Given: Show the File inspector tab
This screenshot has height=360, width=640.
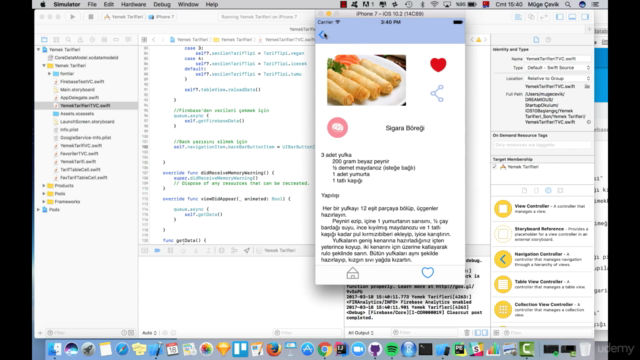Looking at the screenshot, I should 536,40.
